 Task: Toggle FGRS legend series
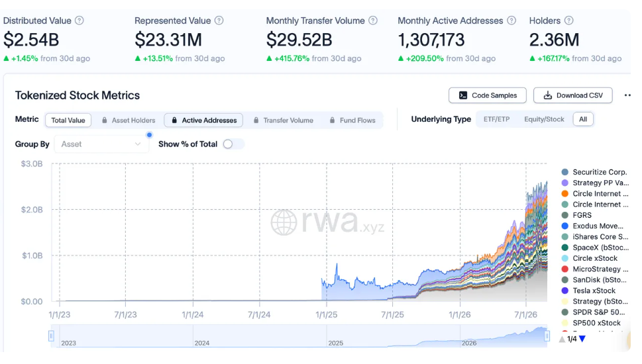576,215
